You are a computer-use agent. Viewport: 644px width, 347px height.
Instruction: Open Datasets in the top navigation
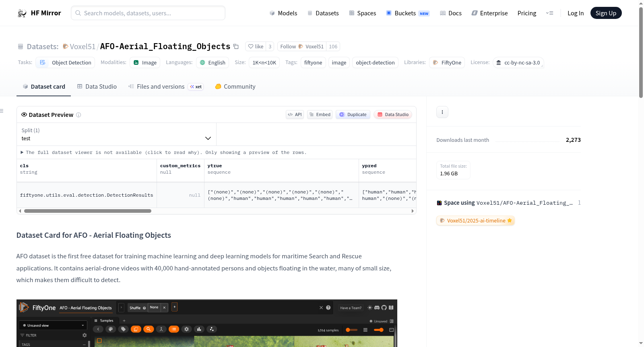click(323, 13)
